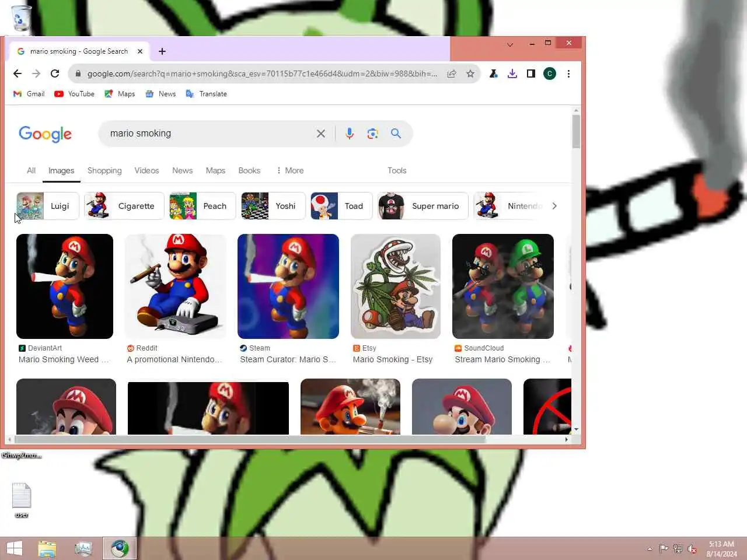Toggle the side panel icon
Screen dimensions: 747x560
[531, 73]
